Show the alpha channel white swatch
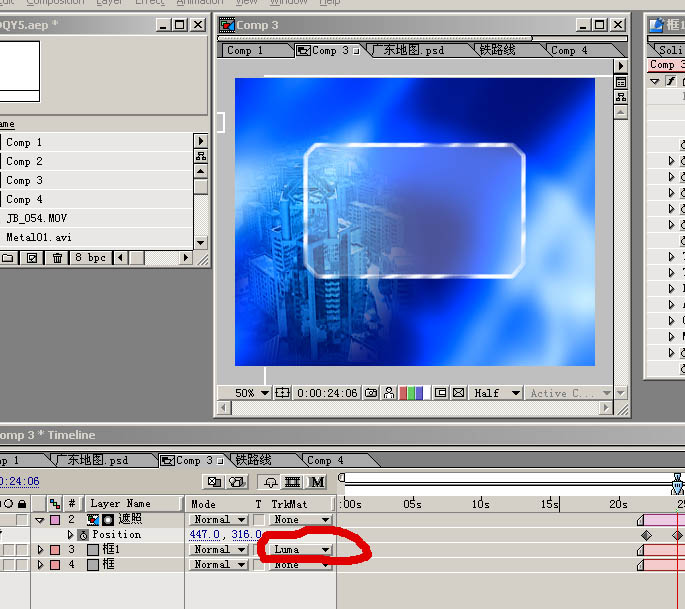685x609 pixels. tap(427, 393)
